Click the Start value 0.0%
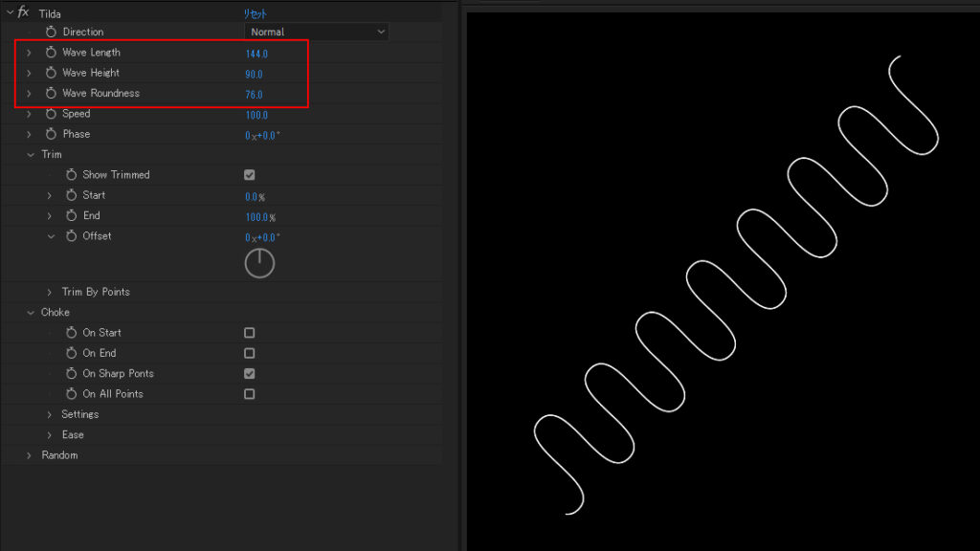 tap(255, 197)
